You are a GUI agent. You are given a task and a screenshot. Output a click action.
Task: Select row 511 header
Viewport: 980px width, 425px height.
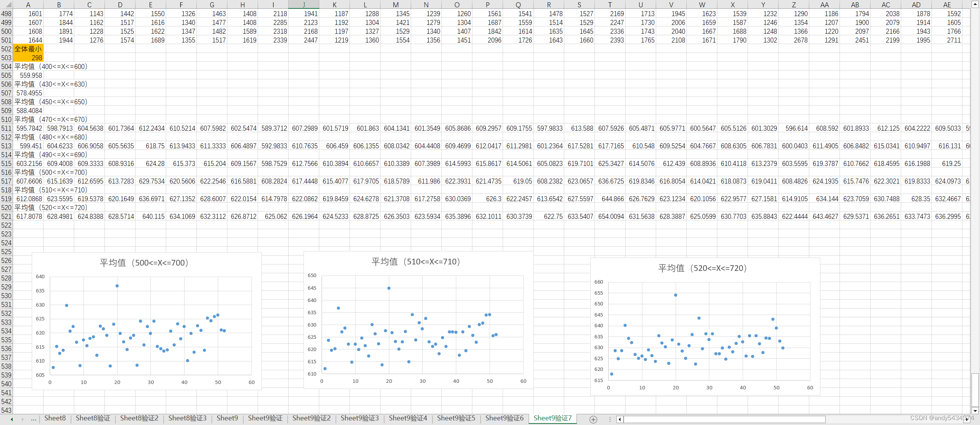[x=6, y=128]
